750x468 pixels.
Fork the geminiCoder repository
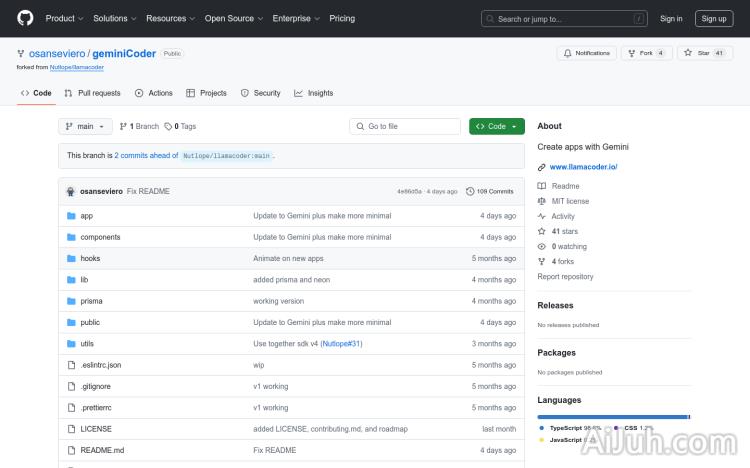pos(640,53)
